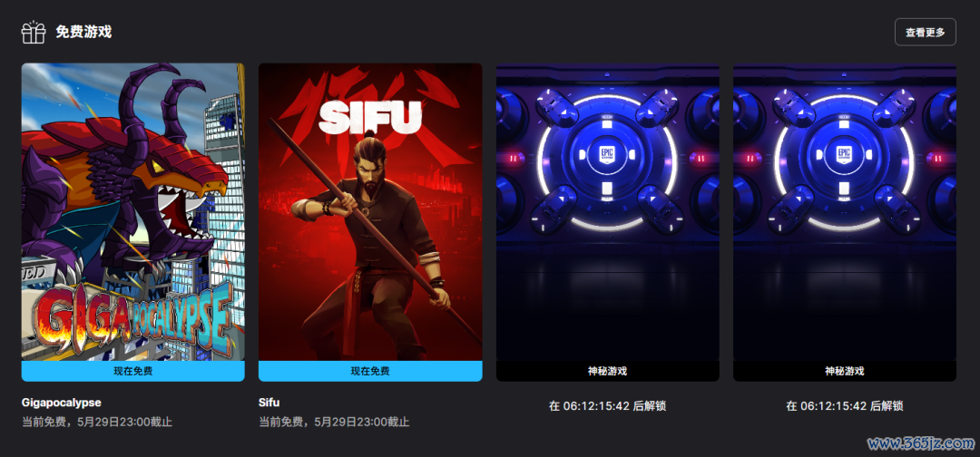This screenshot has width=980, height=457.
Task: Click the 现在免费 banner under Gigapocalypse
Action: point(133,371)
